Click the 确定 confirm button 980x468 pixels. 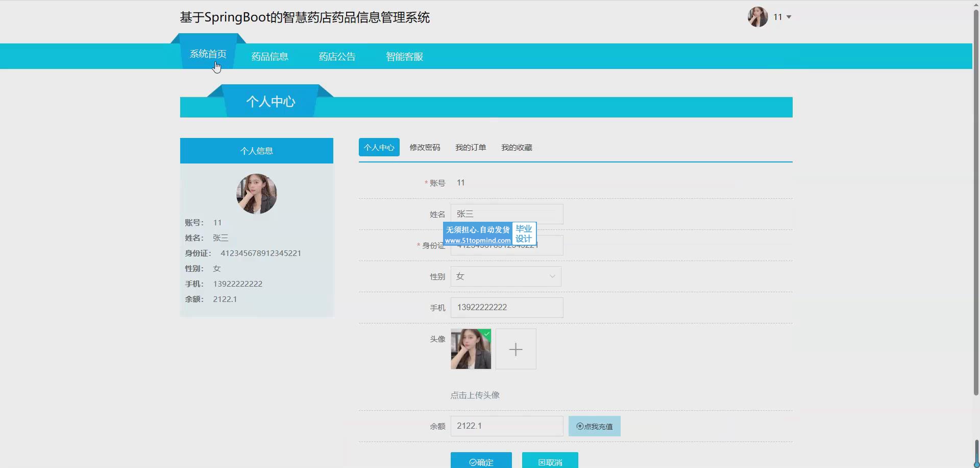click(481, 461)
